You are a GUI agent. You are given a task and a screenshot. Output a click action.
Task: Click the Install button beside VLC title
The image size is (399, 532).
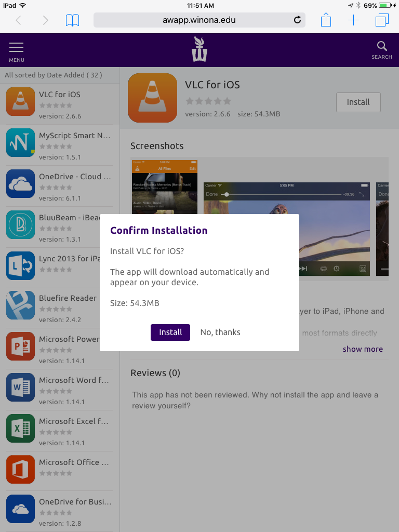pos(358,102)
